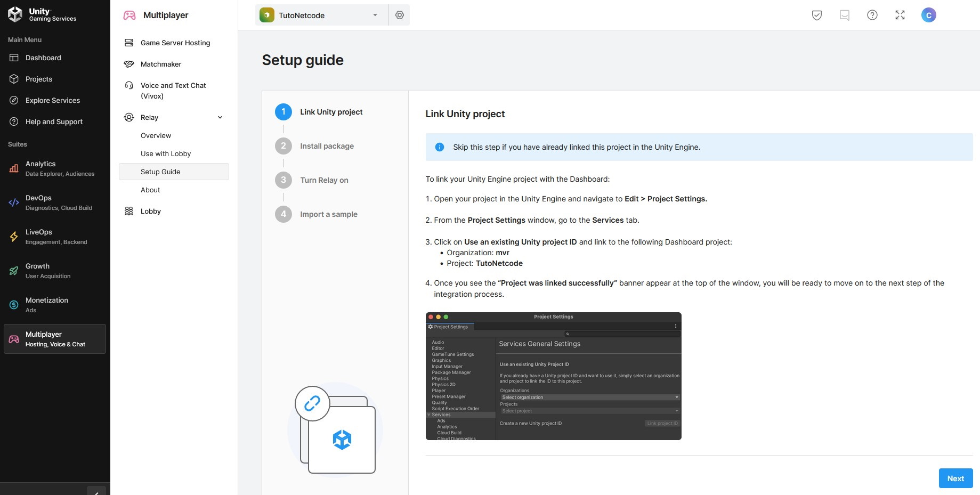Open help question mark in top bar
Viewport: 980px width, 495px height.
[x=872, y=15]
